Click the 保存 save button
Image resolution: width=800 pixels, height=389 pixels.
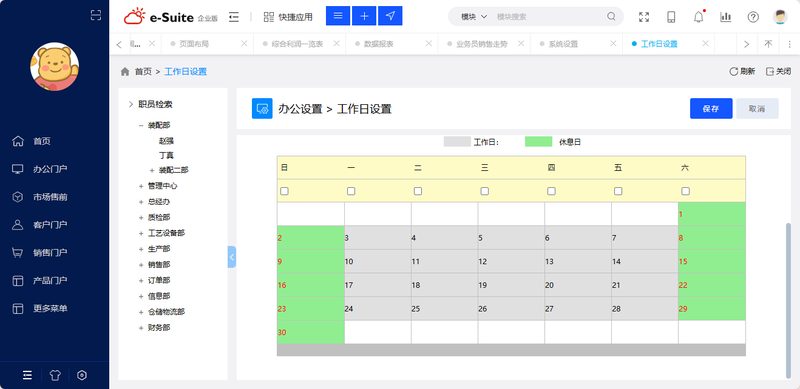point(711,108)
